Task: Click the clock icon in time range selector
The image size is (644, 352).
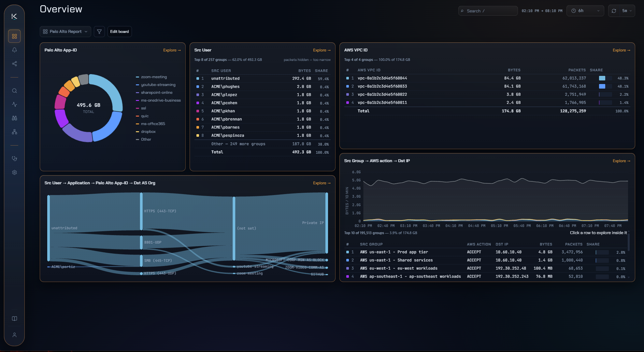Action: [574, 11]
